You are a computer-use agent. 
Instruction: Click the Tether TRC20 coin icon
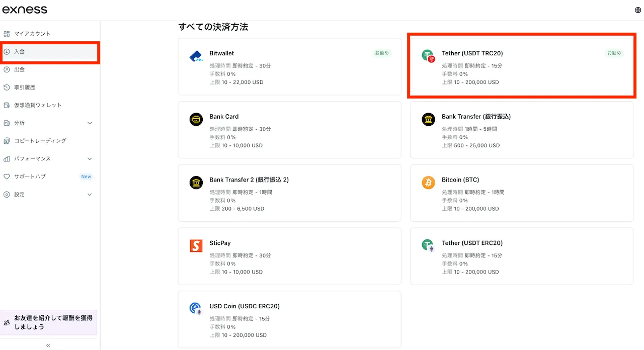pyautogui.click(x=428, y=56)
